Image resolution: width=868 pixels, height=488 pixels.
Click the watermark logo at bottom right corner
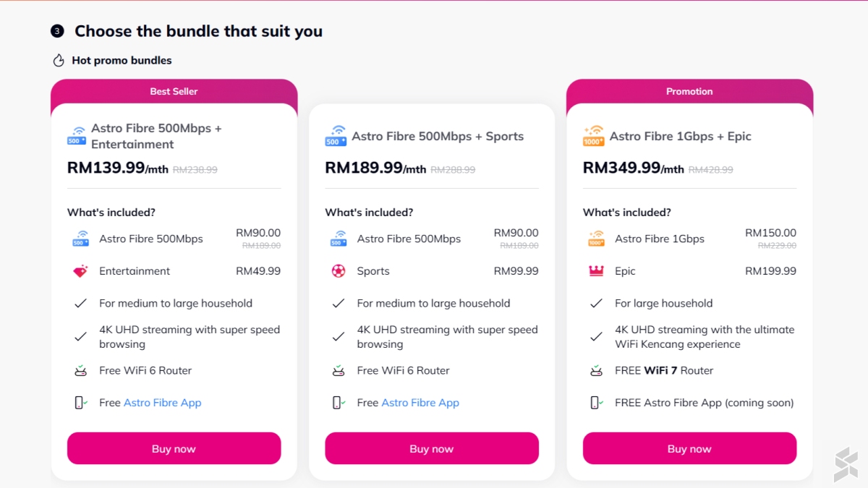point(845,464)
